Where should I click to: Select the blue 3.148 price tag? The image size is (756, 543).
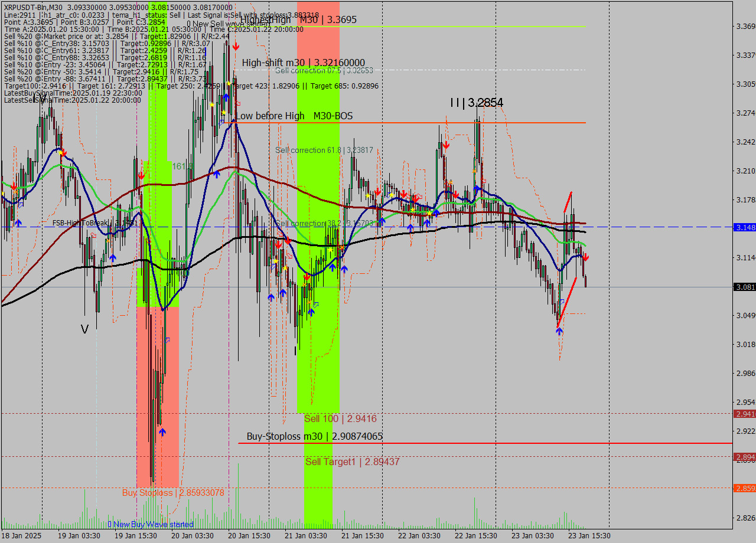click(744, 227)
